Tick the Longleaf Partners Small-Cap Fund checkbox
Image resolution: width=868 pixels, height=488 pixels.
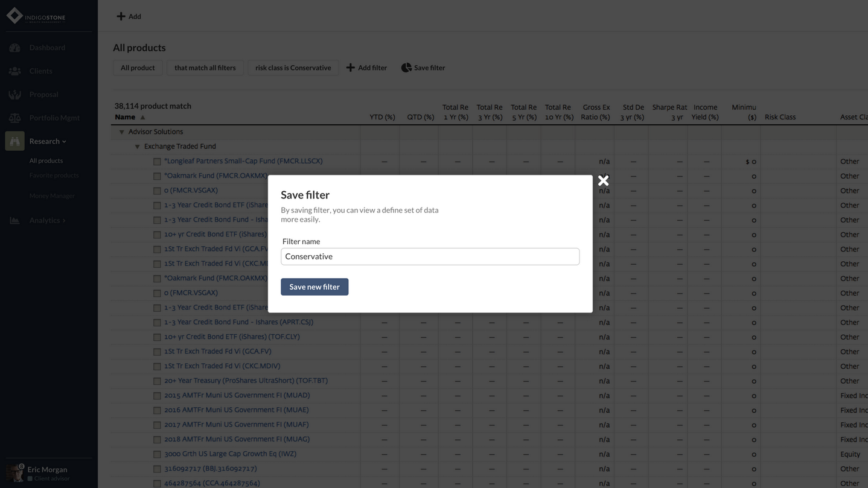[x=157, y=162]
